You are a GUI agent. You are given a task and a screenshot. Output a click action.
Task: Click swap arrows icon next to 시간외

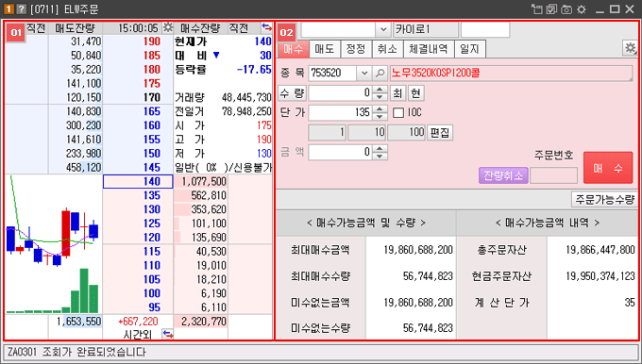point(168,334)
